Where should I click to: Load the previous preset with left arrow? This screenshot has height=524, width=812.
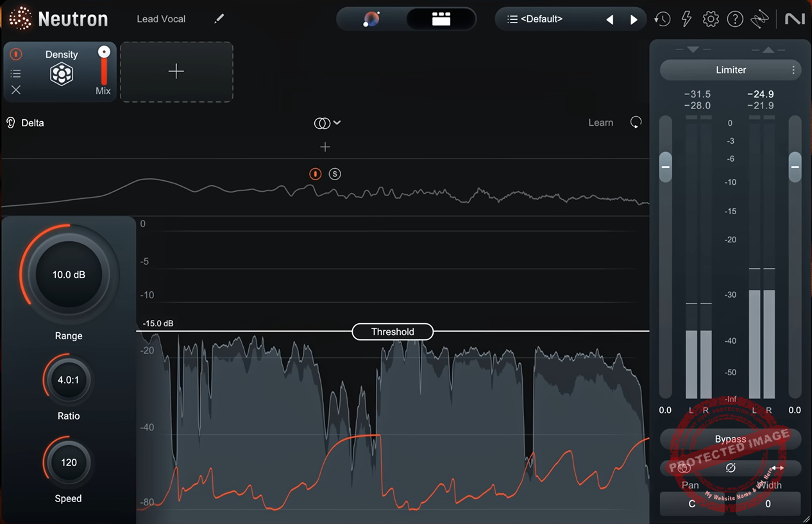pos(609,20)
